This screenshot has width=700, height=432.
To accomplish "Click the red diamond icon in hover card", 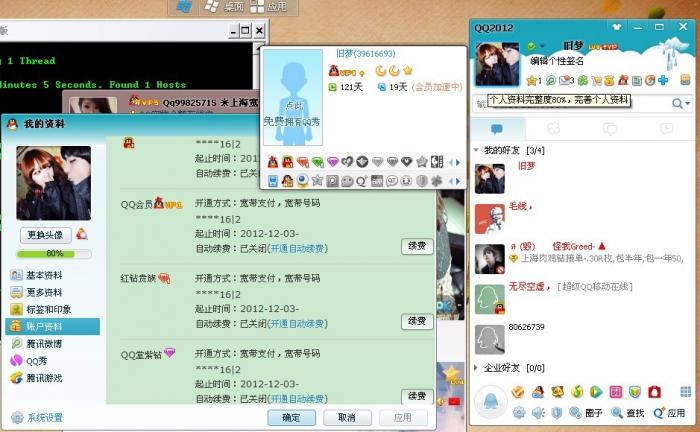I will click(x=303, y=162).
